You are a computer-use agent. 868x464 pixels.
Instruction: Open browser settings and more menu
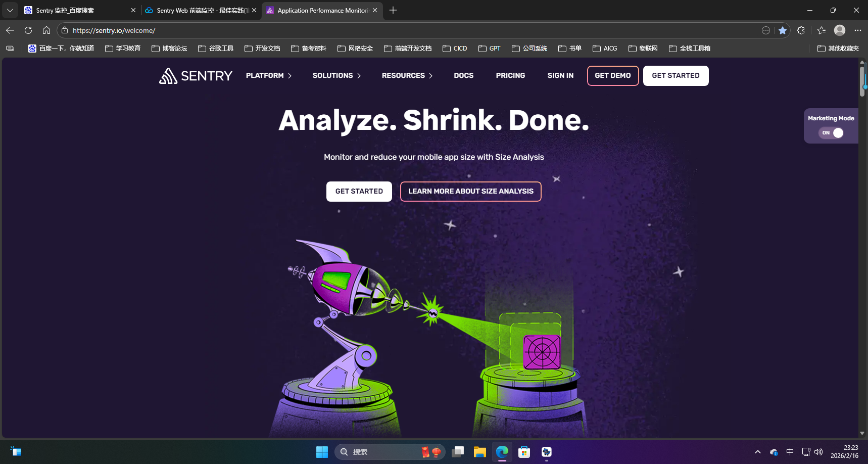pos(858,30)
